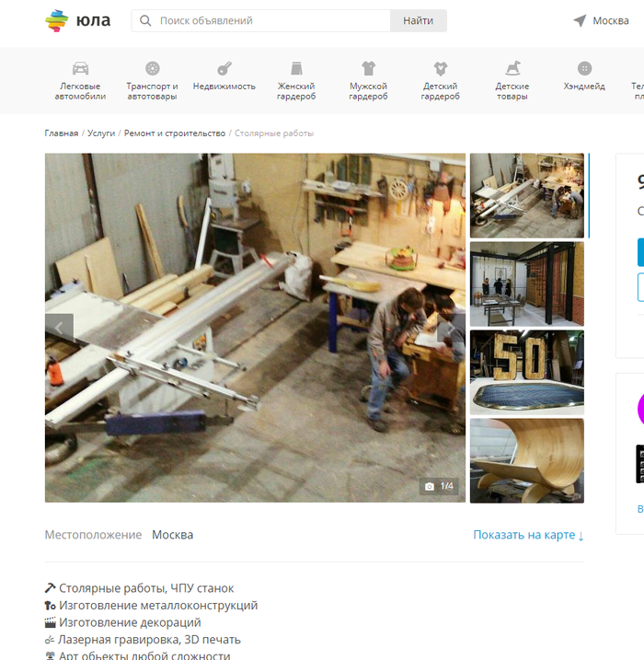Screen dimensions: 644x660
Task: Open the Транспорт и автотовары category
Action: tap(152, 81)
